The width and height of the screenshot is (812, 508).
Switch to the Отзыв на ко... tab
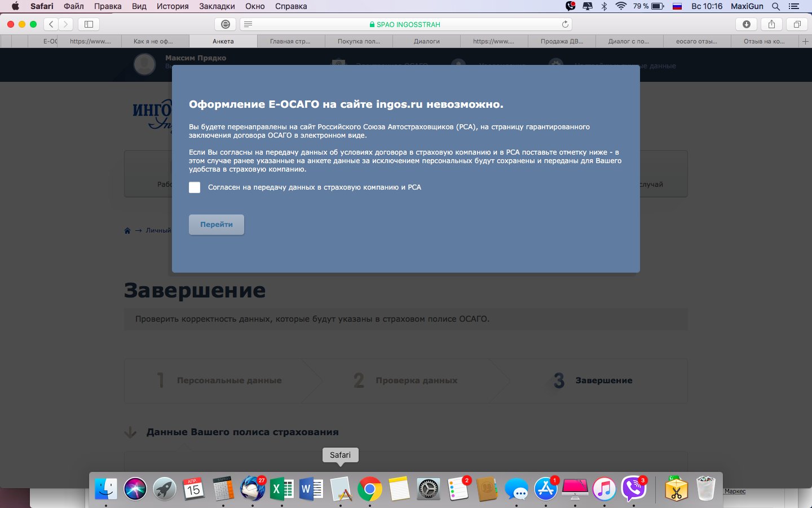tap(765, 41)
